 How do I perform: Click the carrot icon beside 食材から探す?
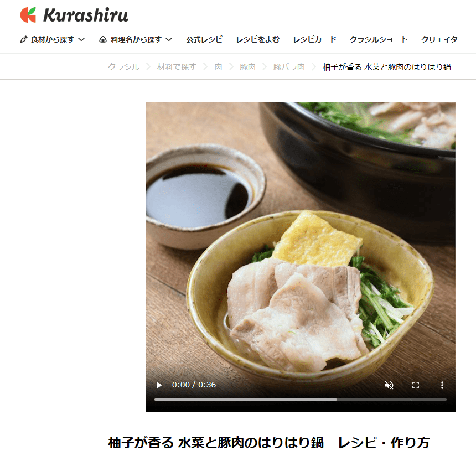pyautogui.click(x=24, y=39)
